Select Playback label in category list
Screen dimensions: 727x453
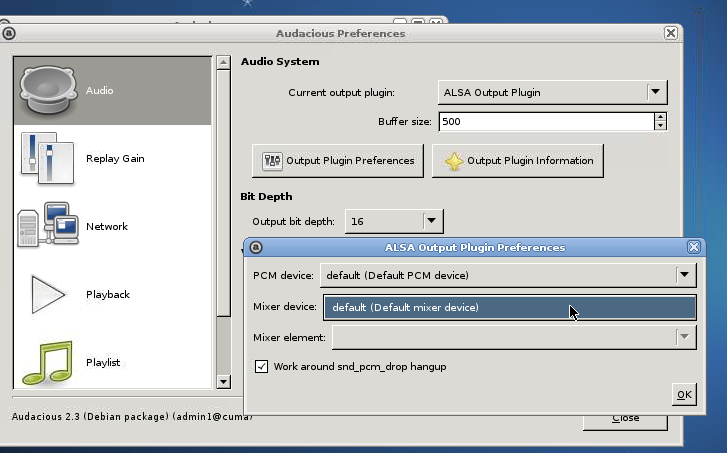(108, 294)
